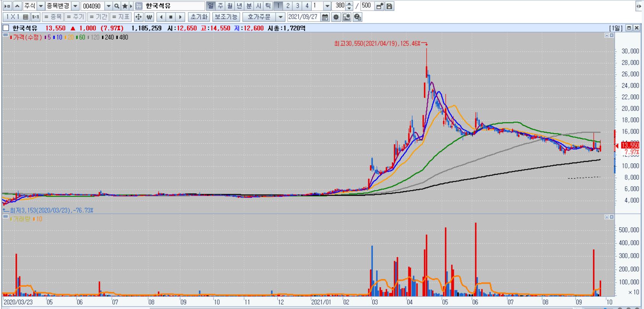Click the toolbar left-right expand arrows at far right
644x309 pixels.
tap(638, 6)
